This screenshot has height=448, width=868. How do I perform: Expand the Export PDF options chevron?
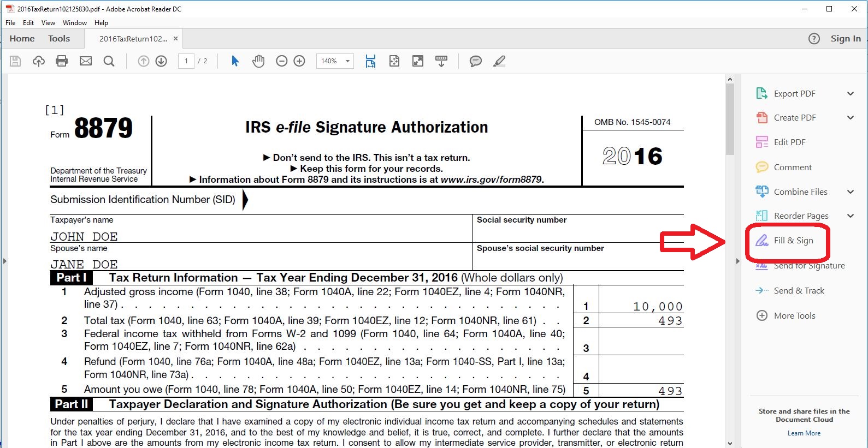pyautogui.click(x=851, y=93)
